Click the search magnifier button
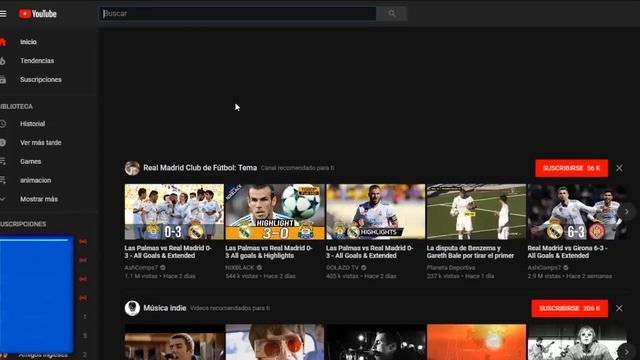Viewport: 640px width, 360px height. tap(392, 13)
